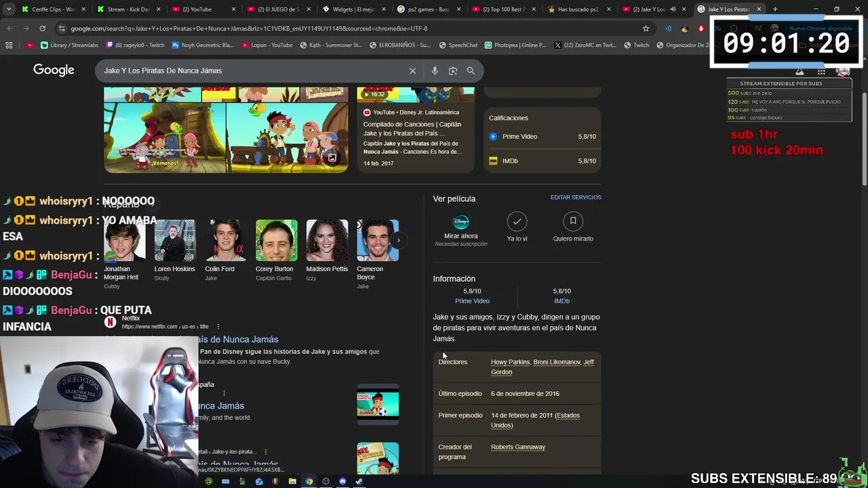Select cast member Madison Pettis
The image size is (868, 488).
coord(327,251)
